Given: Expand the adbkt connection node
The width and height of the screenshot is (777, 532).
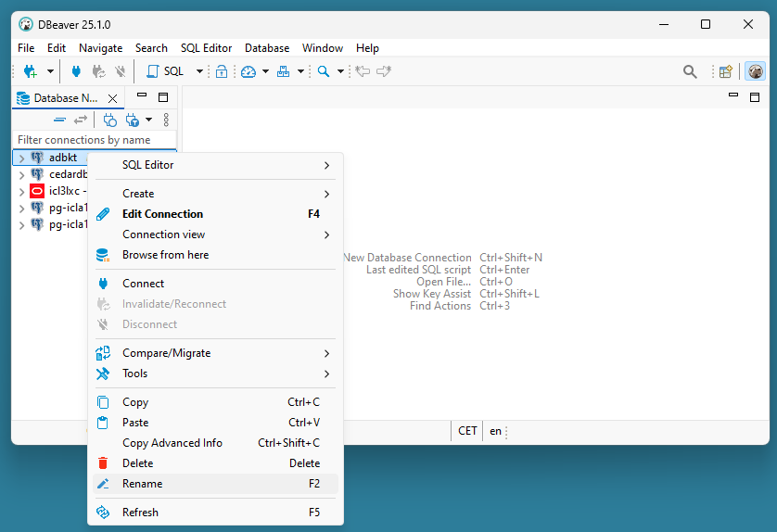Looking at the screenshot, I should tap(21, 158).
